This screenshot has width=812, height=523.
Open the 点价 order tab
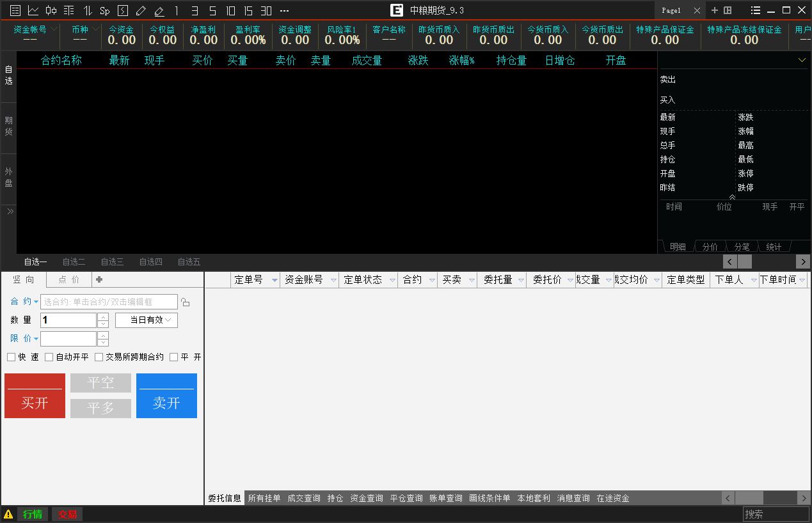click(x=69, y=279)
